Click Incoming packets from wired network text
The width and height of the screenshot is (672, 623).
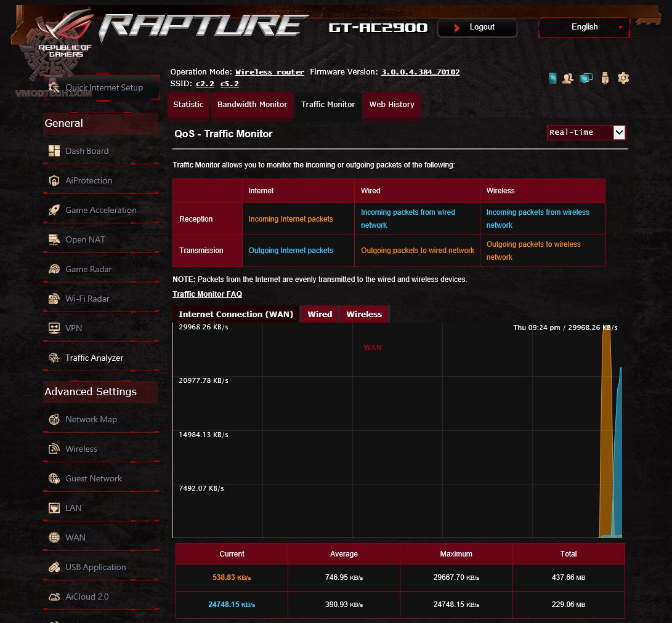408,219
